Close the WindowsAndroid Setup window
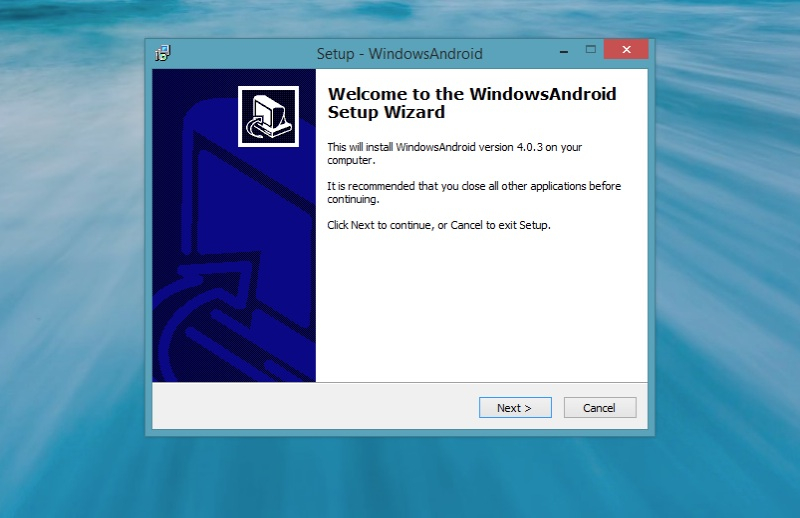 click(626, 49)
